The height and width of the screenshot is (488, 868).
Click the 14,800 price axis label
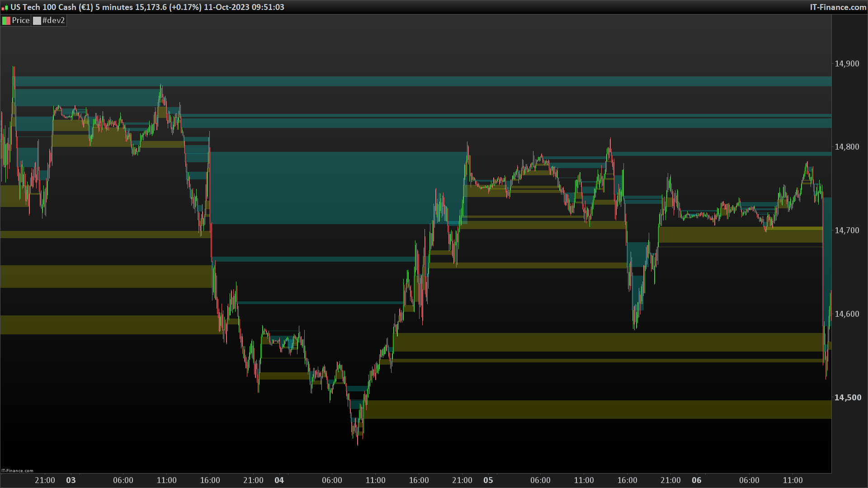pos(846,147)
